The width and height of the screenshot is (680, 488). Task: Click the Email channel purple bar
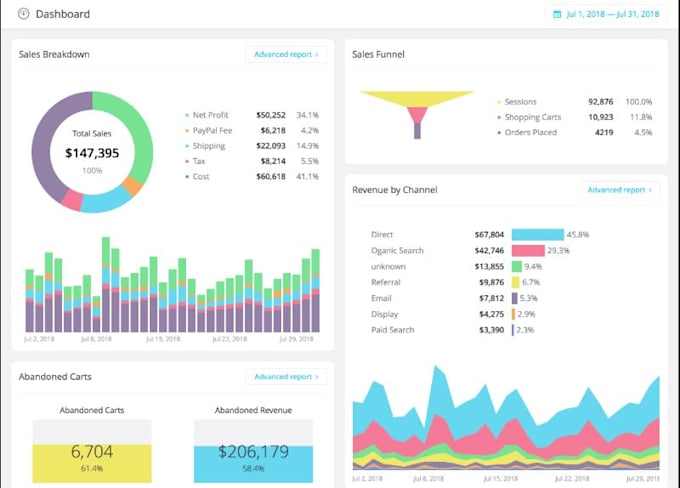(514, 298)
